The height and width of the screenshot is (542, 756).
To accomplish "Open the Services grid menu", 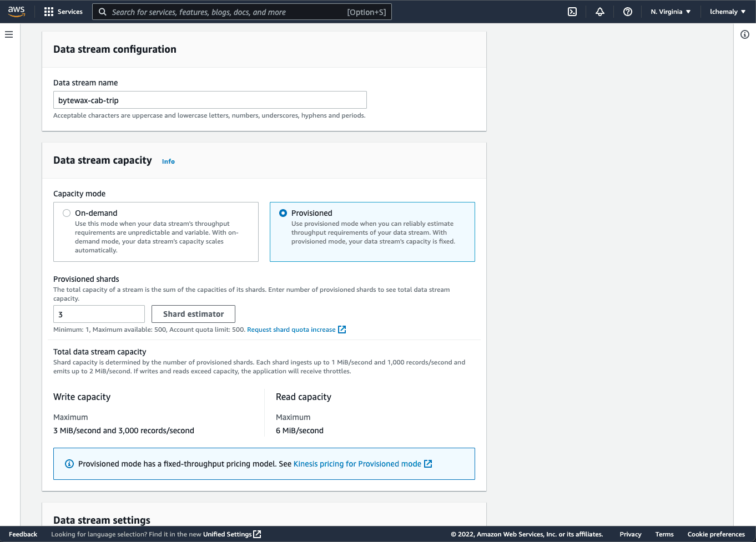I will [x=49, y=12].
